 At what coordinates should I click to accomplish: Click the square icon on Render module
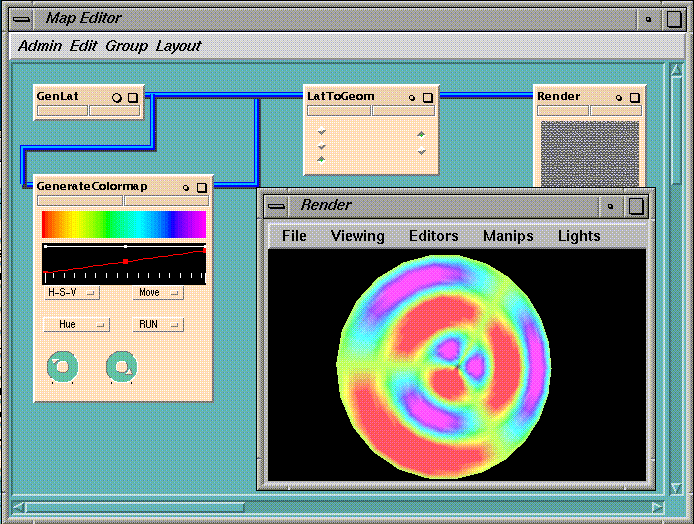634,97
